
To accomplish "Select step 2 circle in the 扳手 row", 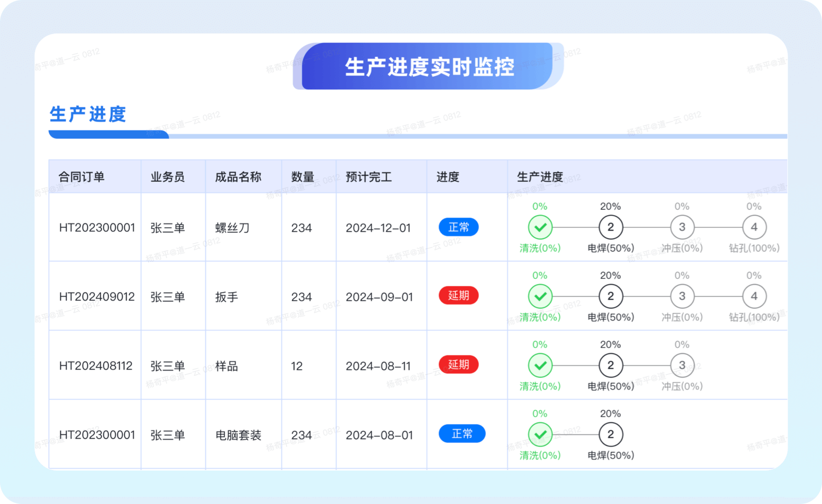I will pyautogui.click(x=610, y=296).
